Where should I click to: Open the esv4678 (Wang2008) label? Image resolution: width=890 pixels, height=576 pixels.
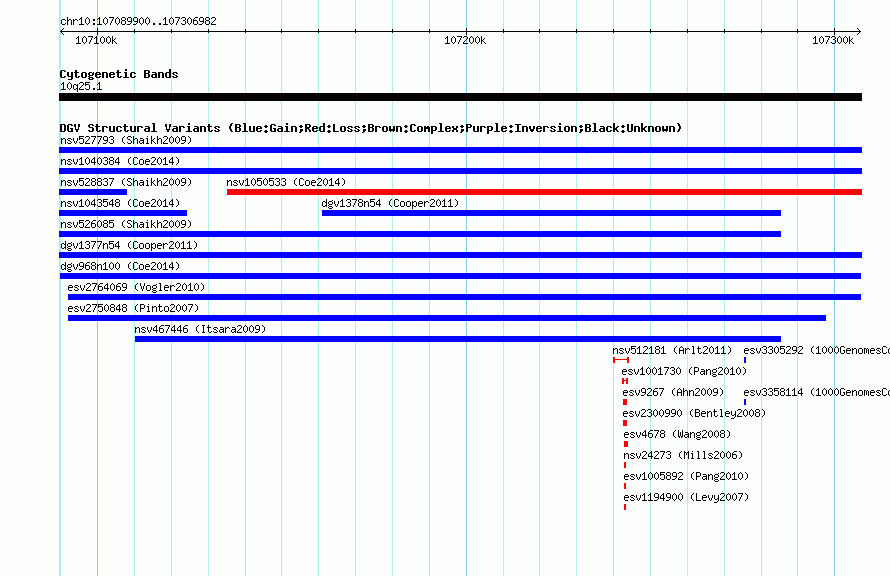click(x=677, y=434)
